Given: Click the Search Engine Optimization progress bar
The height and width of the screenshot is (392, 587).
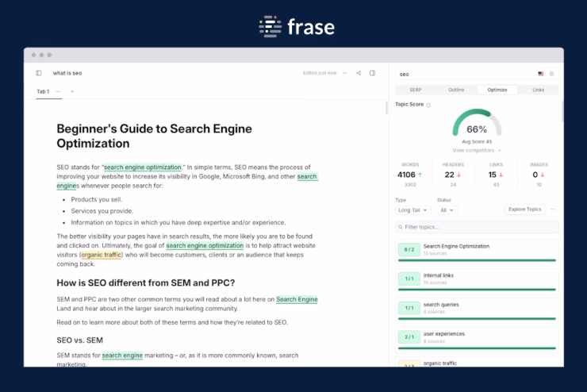Looking at the screenshot, I should 477,260.
